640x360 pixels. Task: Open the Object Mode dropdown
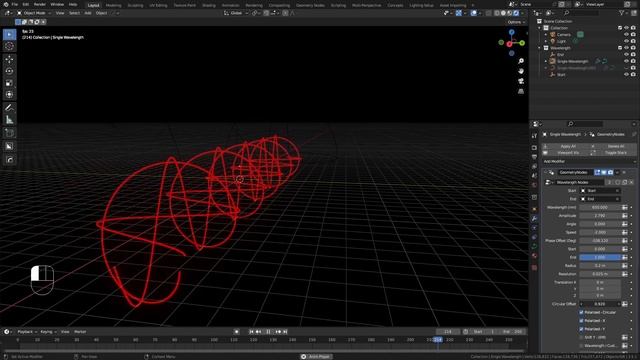tap(34, 13)
